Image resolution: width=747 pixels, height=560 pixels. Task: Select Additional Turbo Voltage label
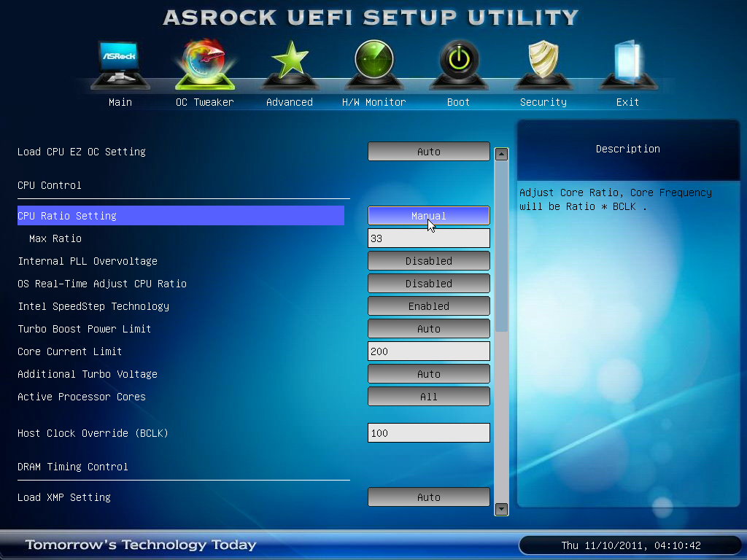(88, 374)
